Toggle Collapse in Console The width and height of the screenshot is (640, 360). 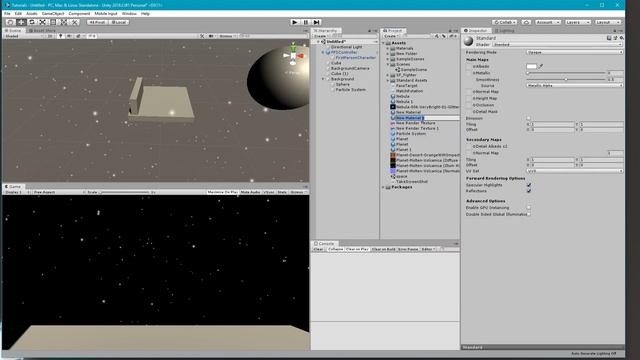(x=336, y=249)
